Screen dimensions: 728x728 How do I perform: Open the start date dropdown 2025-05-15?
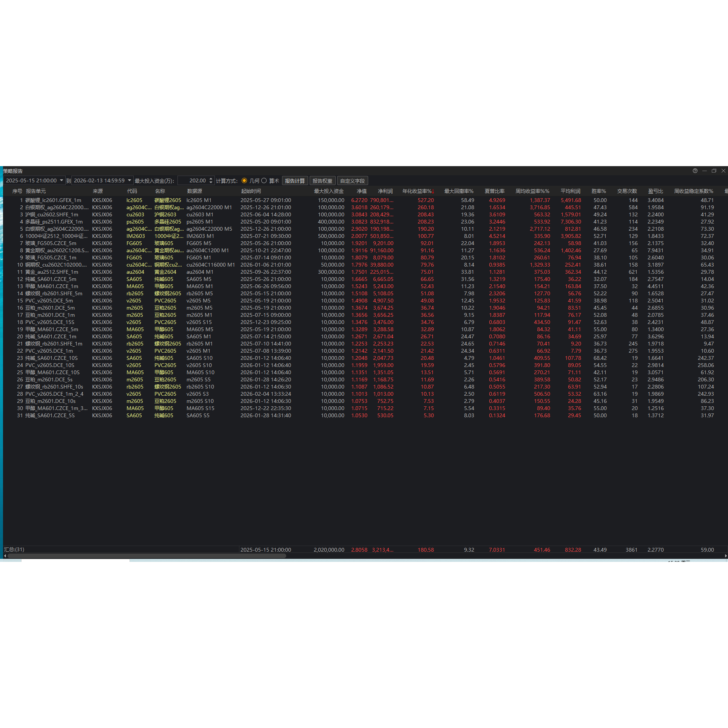(62, 180)
